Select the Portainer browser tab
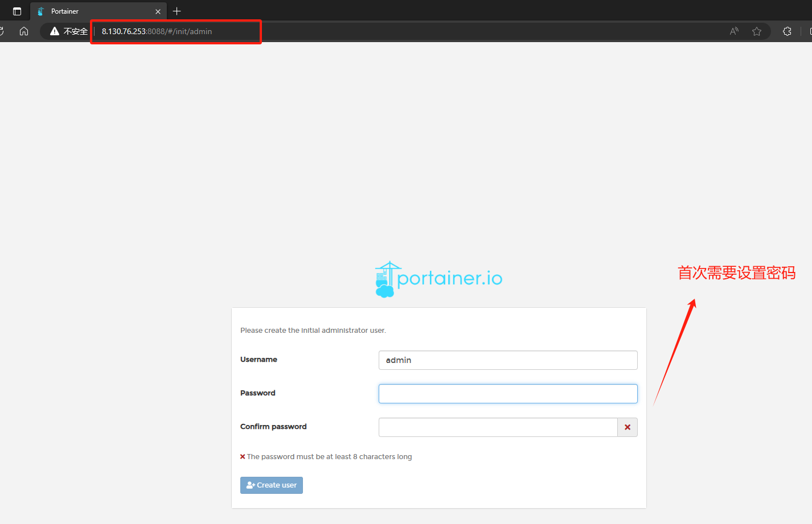Viewport: 812px width, 524px height. pos(98,11)
